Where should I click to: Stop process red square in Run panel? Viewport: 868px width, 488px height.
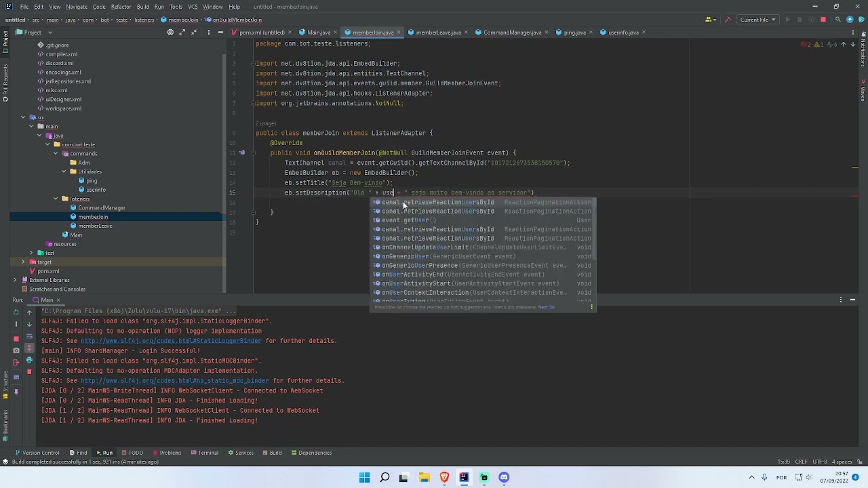16,338
